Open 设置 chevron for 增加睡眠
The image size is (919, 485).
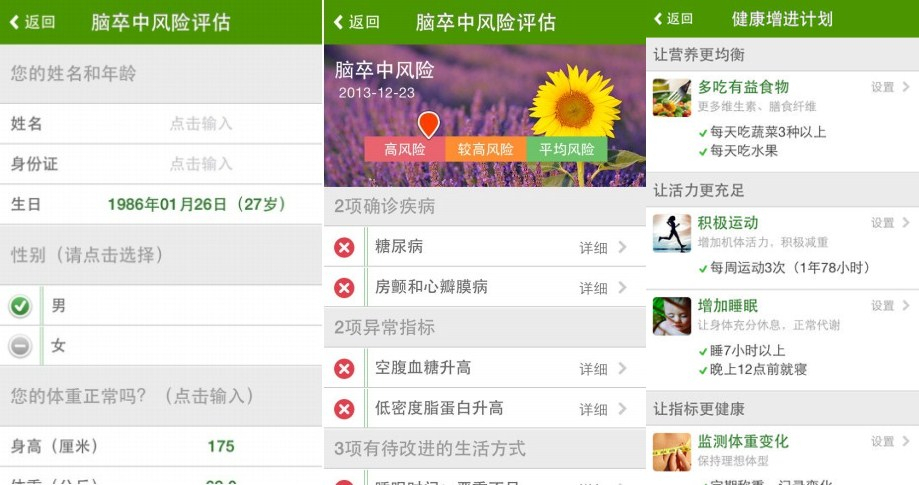[906, 305]
